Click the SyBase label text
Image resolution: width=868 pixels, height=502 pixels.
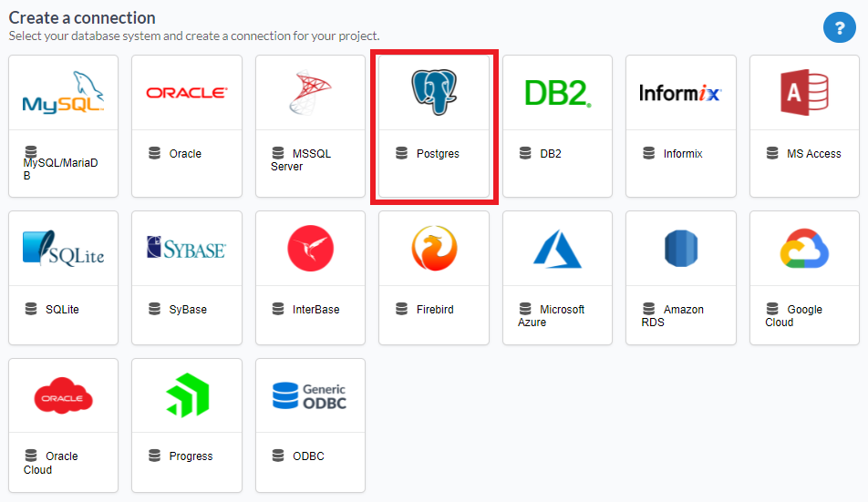coord(188,310)
